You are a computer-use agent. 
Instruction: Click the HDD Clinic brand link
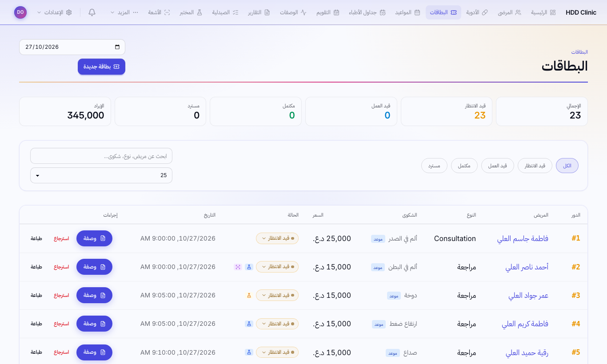tap(581, 12)
